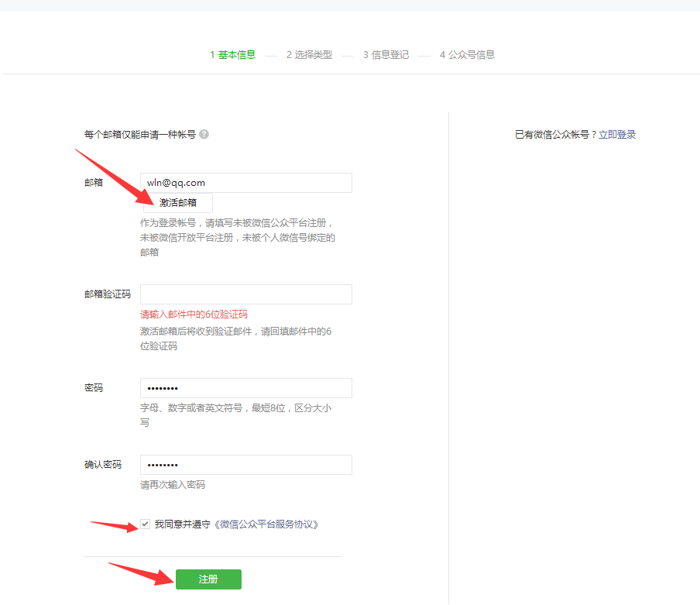Click into the 密码 password field
The image size is (700, 605).
tap(245, 388)
